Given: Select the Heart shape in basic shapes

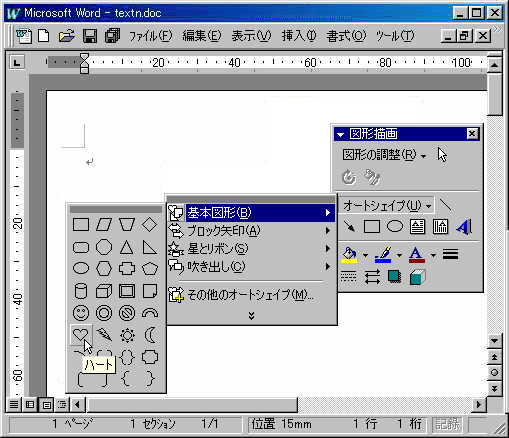Looking at the screenshot, I should pyautogui.click(x=81, y=334).
